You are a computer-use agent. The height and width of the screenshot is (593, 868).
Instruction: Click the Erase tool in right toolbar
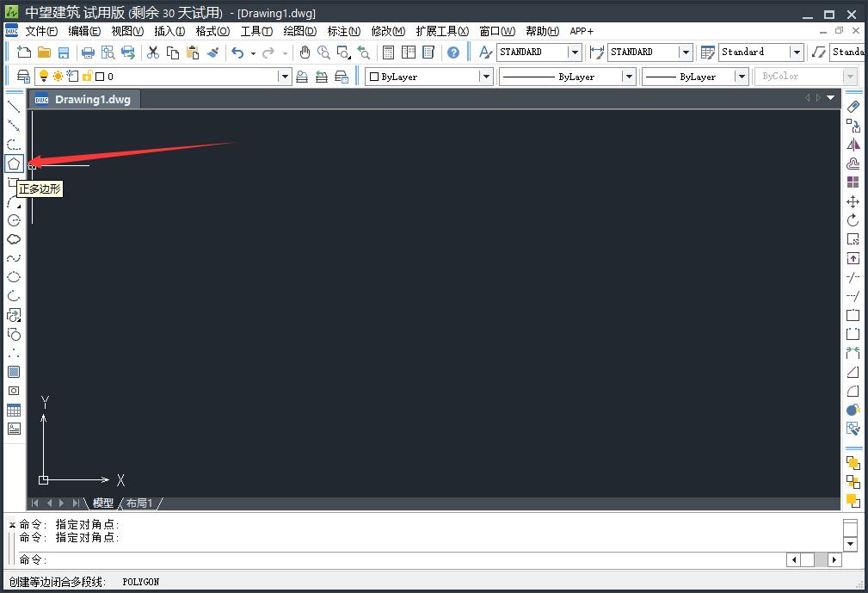point(853,107)
